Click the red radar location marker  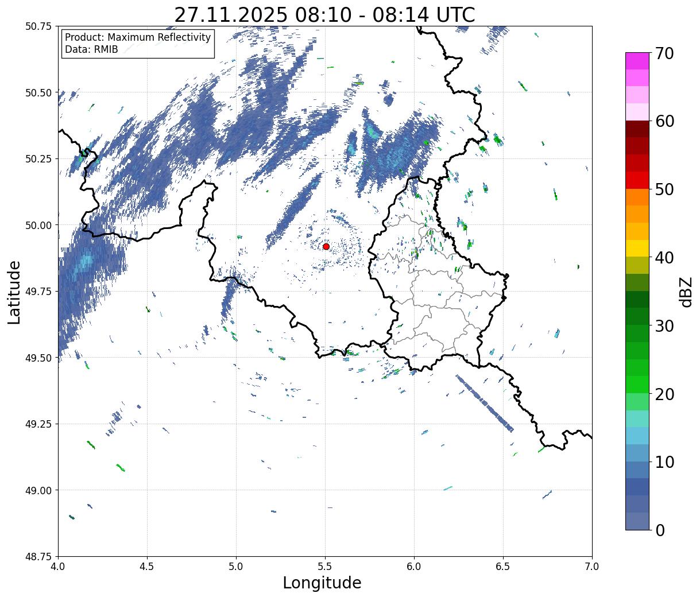tap(326, 246)
